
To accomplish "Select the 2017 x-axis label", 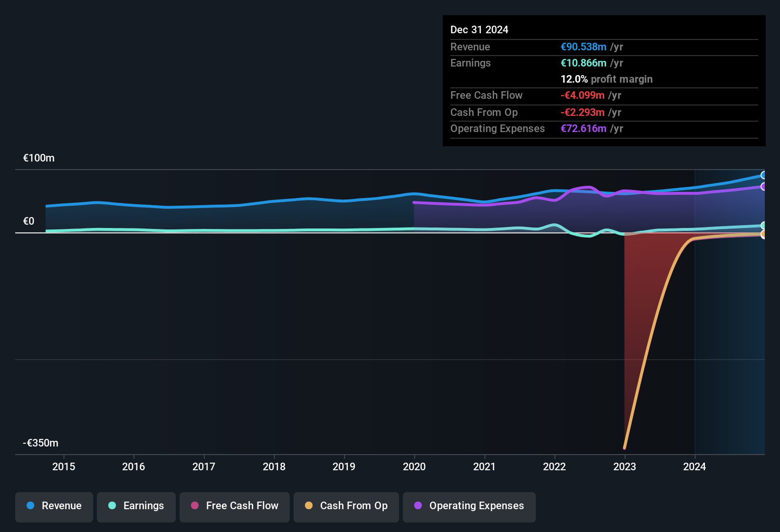I will [x=204, y=466].
